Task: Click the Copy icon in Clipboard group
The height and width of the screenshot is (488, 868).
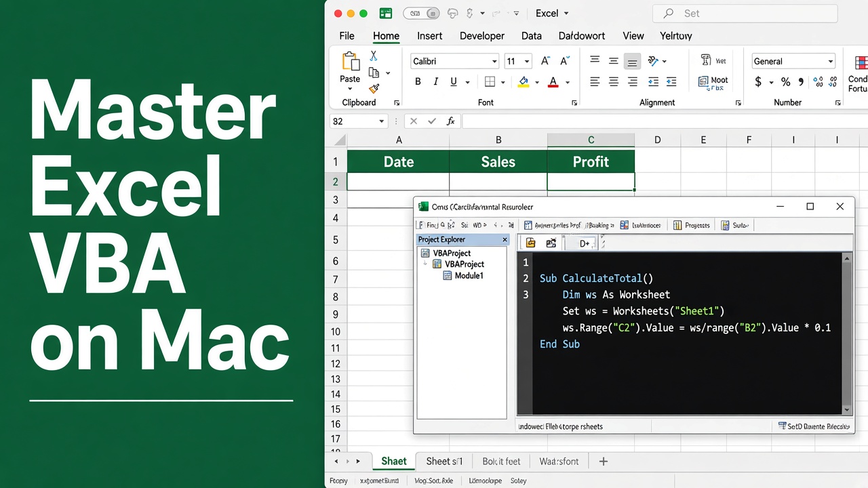Action: click(x=374, y=73)
